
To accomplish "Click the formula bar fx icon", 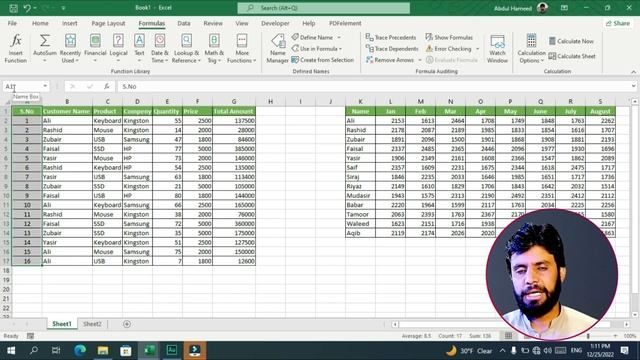I will point(107,87).
